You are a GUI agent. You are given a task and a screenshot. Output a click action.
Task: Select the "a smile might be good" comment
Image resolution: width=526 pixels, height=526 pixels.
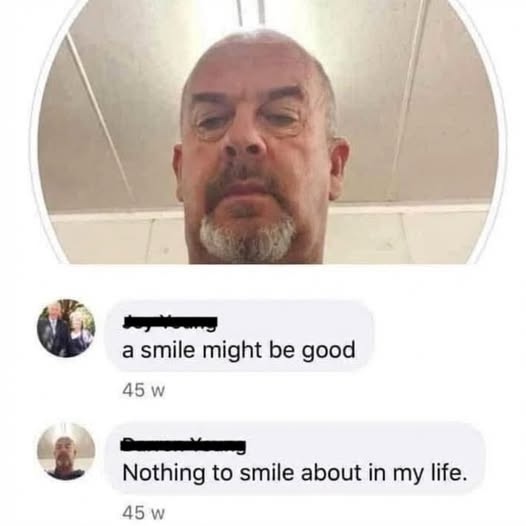point(239,336)
